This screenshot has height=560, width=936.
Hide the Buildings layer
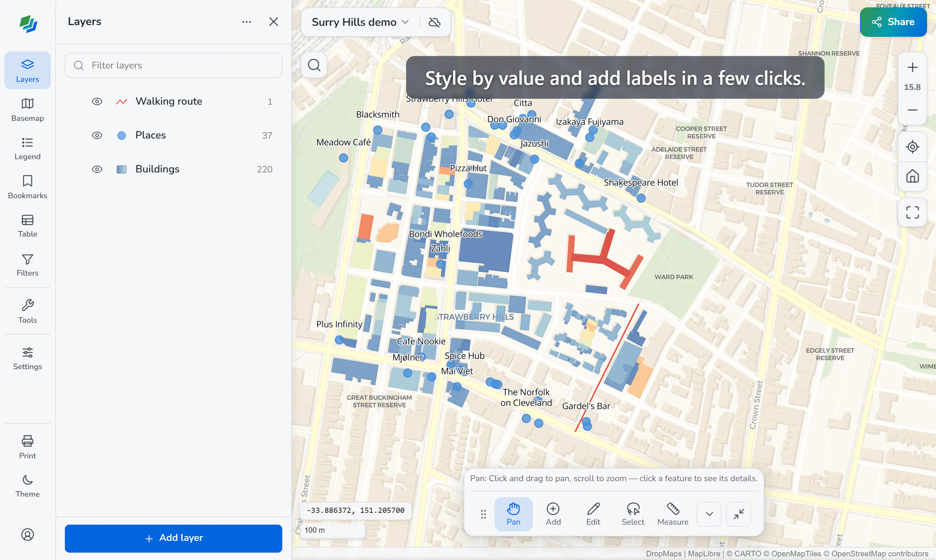pos(97,169)
